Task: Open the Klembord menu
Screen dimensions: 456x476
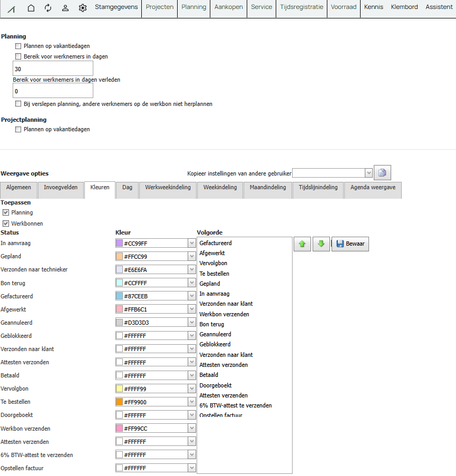Action: [x=404, y=7]
